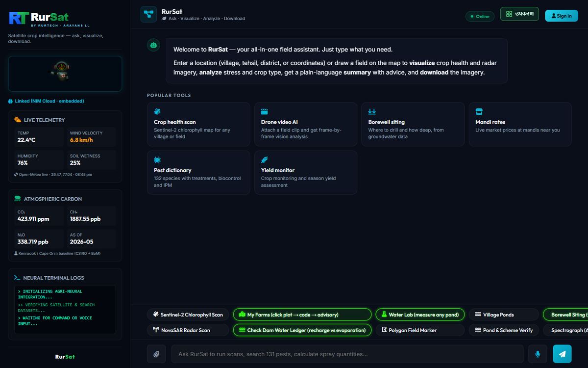Click the RurSat logo icon in the header

(x=148, y=14)
